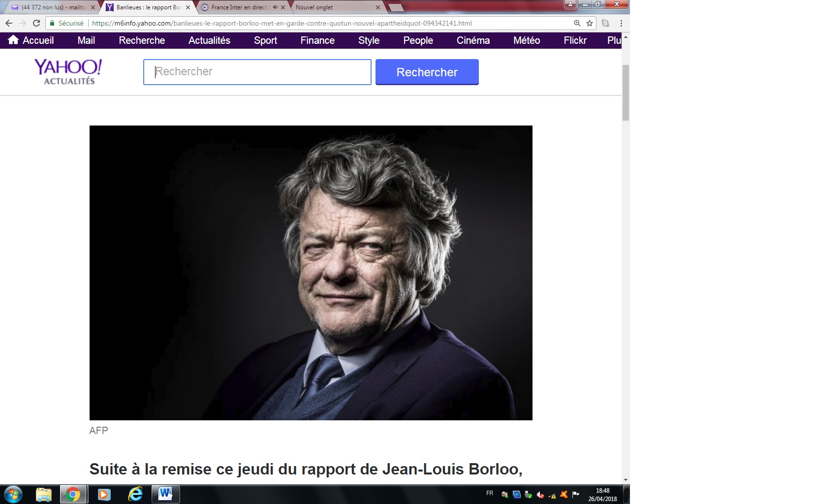Launch Internet Explorer from the taskbar
The height and width of the screenshot is (504, 815).
coord(135,494)
